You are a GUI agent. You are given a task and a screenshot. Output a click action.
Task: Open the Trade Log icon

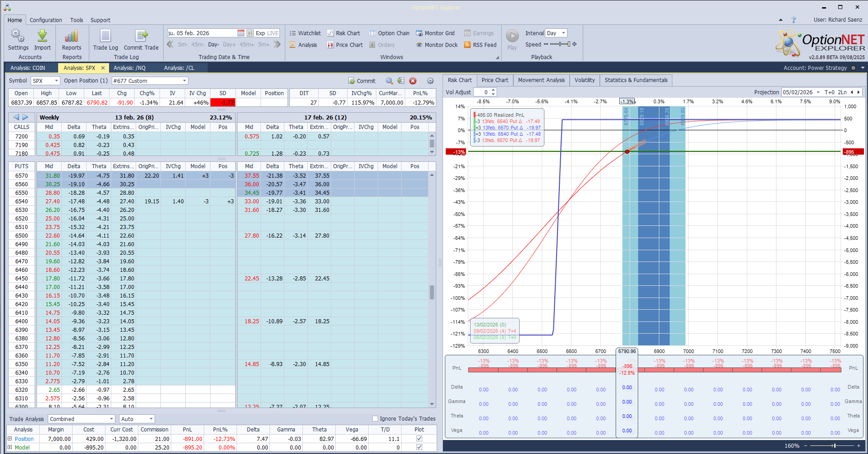(x=105, y=37)
